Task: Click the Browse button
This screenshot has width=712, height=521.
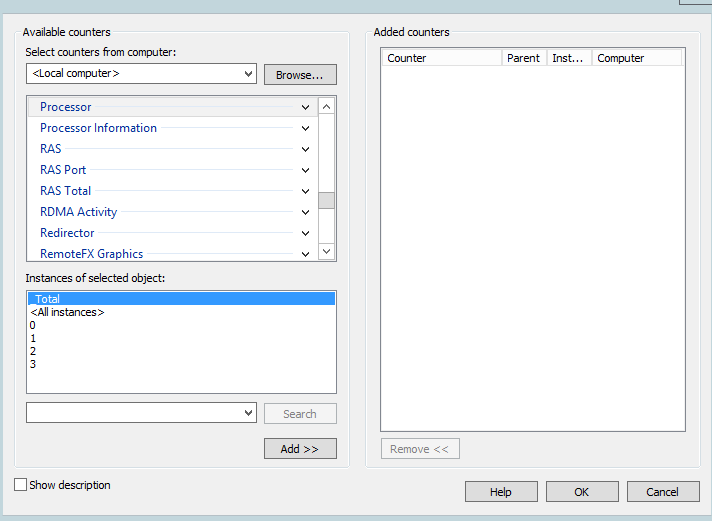Action: pos(300,74)
